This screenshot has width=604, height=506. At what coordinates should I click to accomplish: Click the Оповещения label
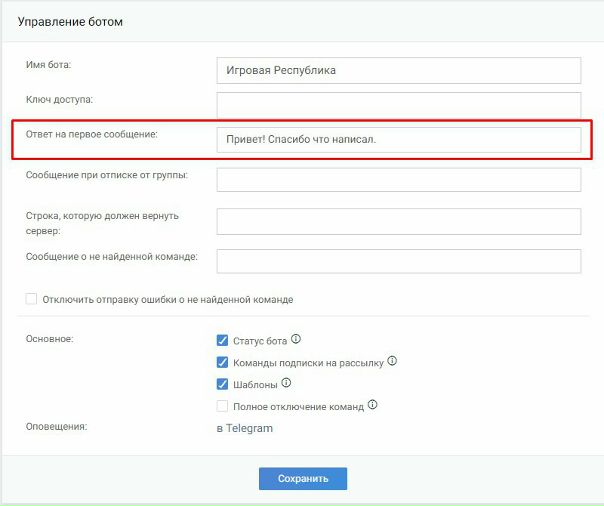(x=57, y=427)
